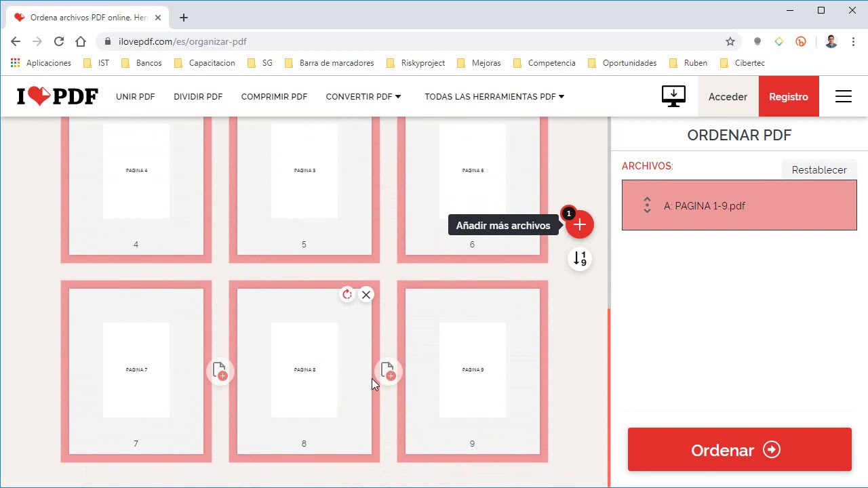Image resolution: width=868 pixels, height=488 pixels.
Task: Open Cibertec bookmark folder
Action: point(742,63)
